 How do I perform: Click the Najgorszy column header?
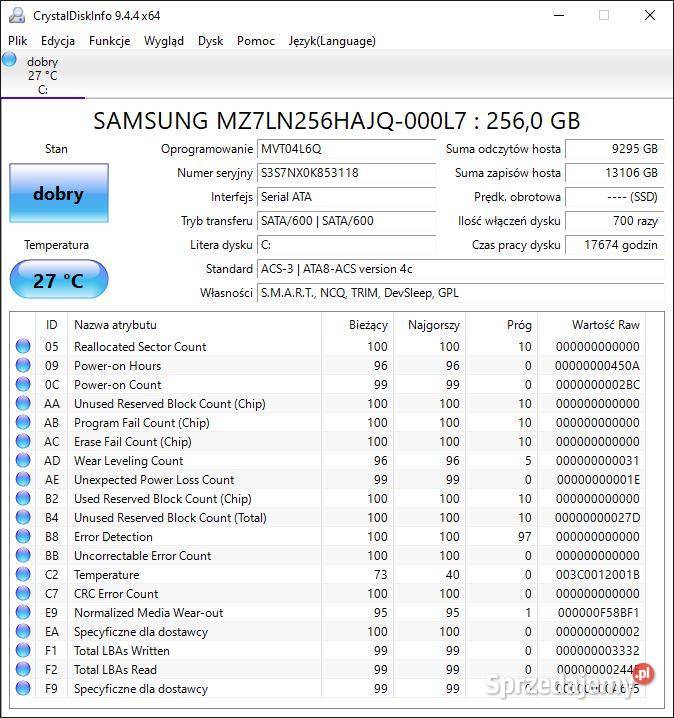(429, 325)
